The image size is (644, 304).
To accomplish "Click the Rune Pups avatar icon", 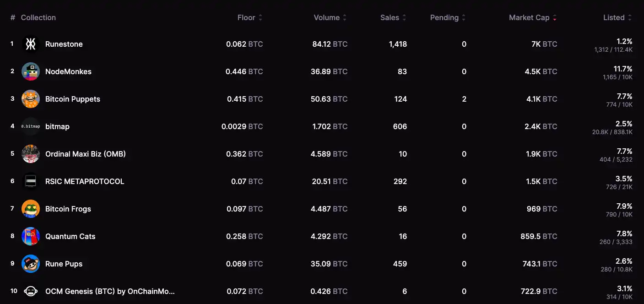I will tap(31, 264).
